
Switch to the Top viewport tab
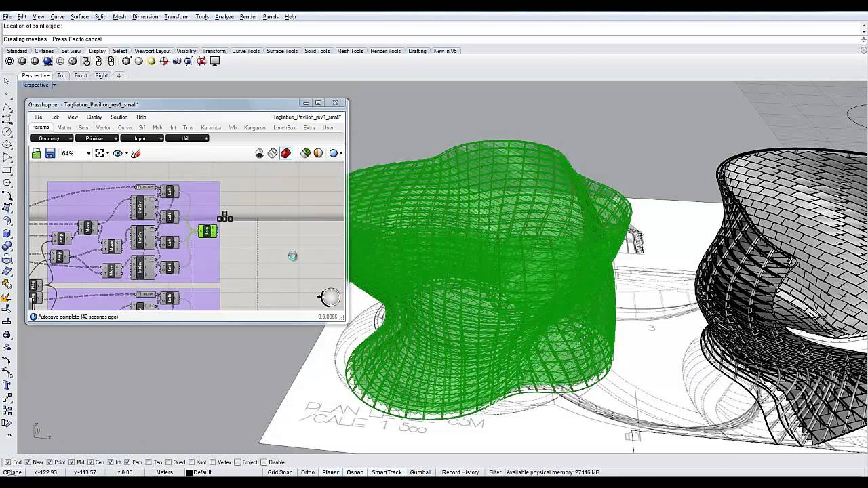(x=62, y=75)
